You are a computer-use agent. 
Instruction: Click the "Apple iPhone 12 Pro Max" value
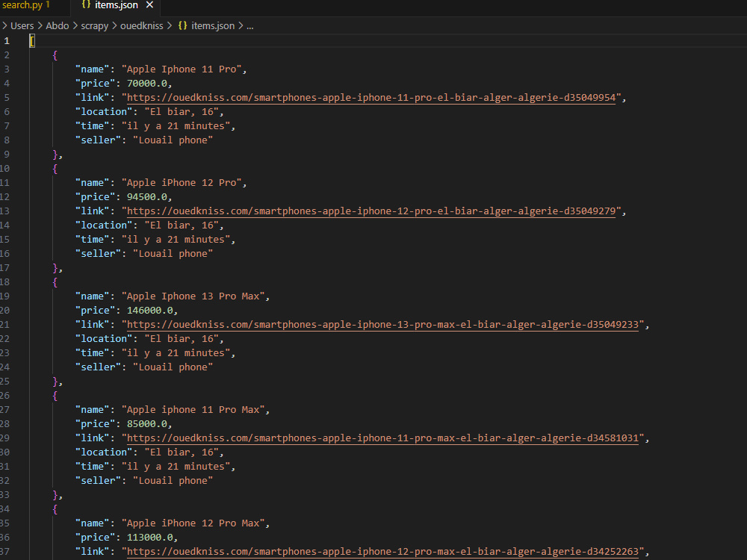point(193,523)
